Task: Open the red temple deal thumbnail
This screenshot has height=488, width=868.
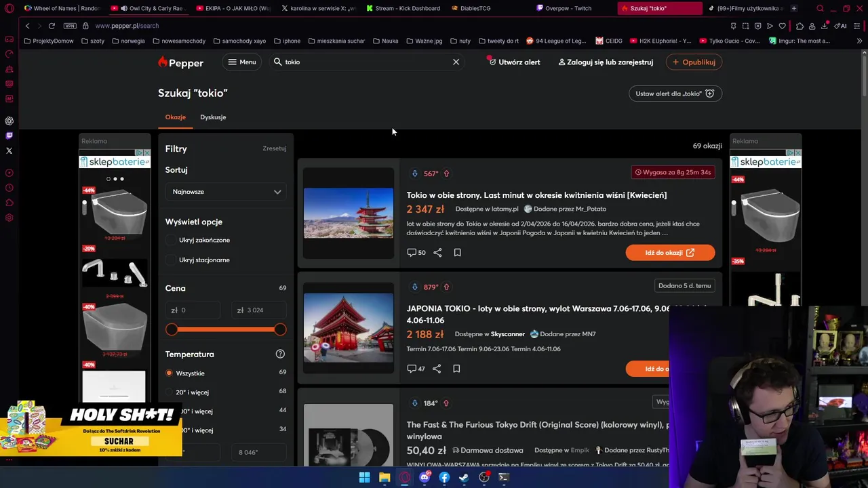Action: [x=349, y=328]
